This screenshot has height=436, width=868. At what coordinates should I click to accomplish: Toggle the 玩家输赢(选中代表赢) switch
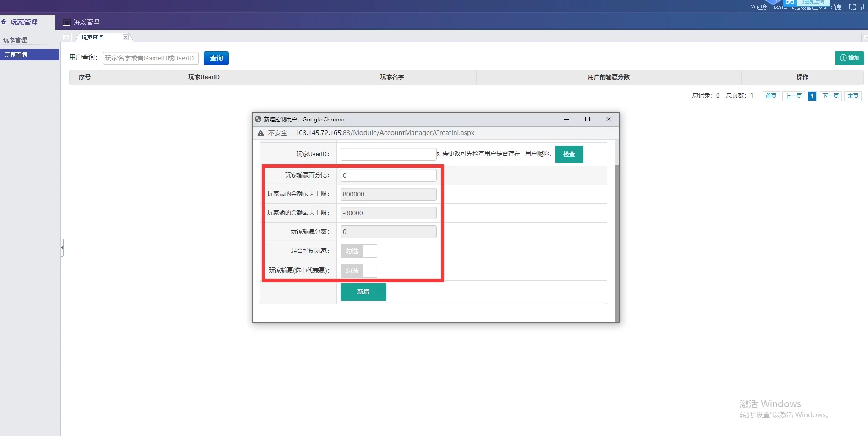pyautogui.click(x=358, y=271)
